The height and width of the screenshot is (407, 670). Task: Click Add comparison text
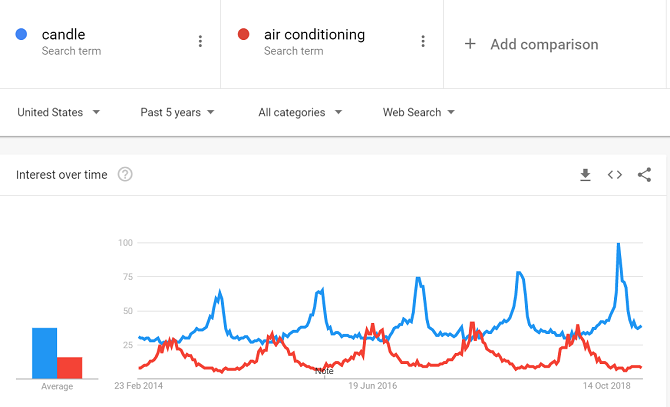tap(544, 44)
